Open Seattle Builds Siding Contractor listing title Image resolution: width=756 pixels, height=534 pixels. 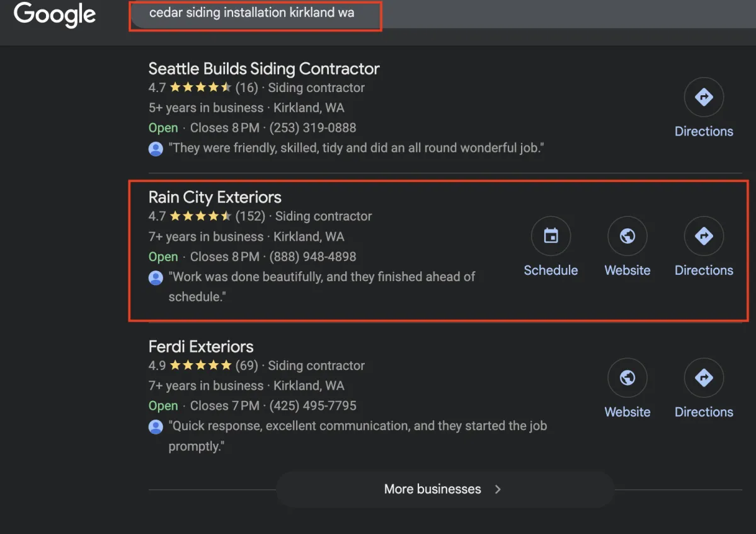pyautogui.click(x=264, y=68)
